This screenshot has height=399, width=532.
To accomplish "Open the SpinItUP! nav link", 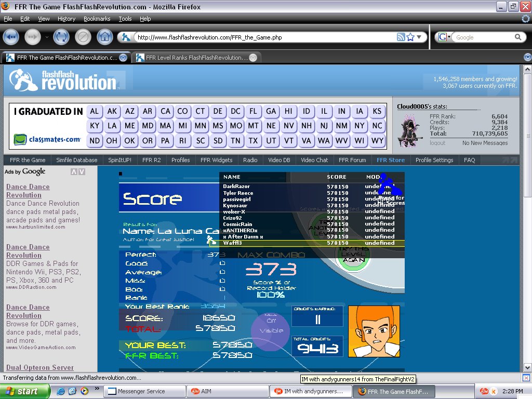I will click(119, 160).
